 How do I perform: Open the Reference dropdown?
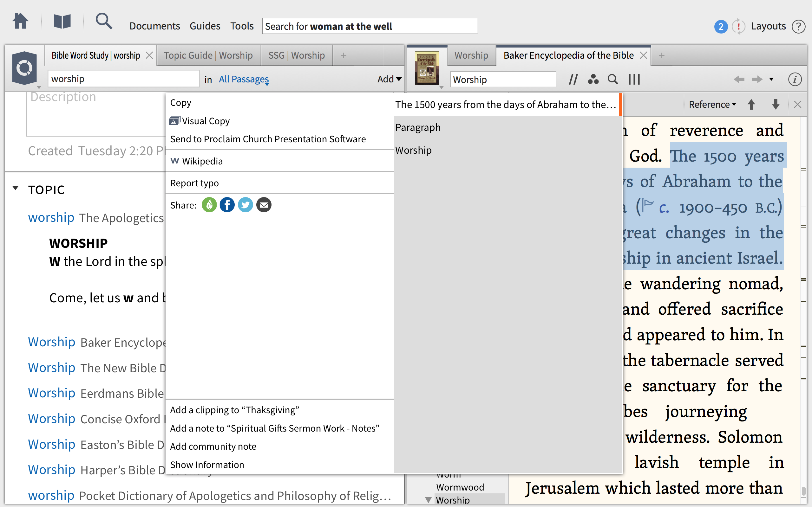(712, 105)
